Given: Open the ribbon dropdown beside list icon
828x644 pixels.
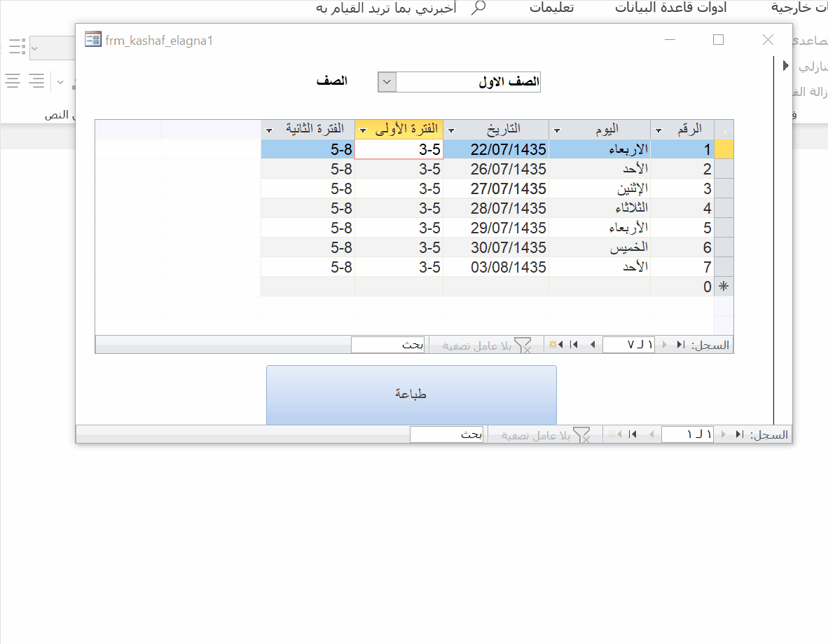Looking at the screenshot, I should click(x=35, y=48).
